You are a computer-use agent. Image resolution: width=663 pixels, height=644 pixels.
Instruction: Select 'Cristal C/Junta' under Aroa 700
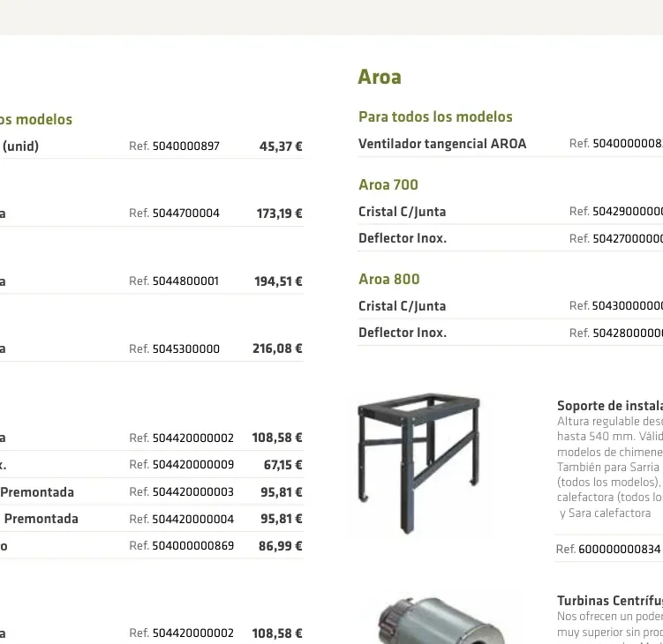tap(402, 212)
